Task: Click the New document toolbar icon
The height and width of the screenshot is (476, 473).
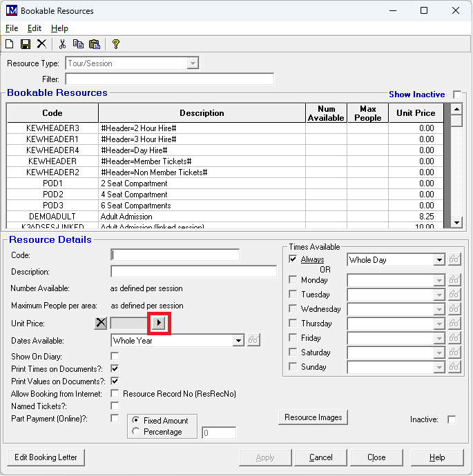Action: click(10, 44)
